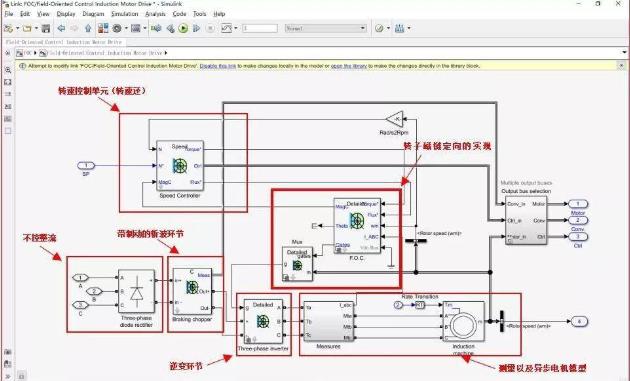The height and width of the screenshot is (381, 630).
Task: Open the Code menu
Action: pyautogui.click(x=179, y=14)
